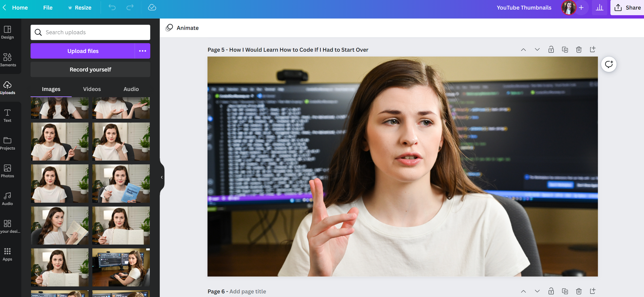Go back with the Home chevron
Viewport: 644px width, 297px height.
coord(5,7)
